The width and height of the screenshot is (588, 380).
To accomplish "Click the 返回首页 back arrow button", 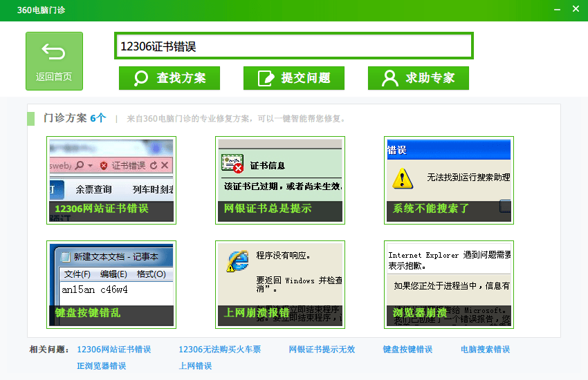I will 54,61.
